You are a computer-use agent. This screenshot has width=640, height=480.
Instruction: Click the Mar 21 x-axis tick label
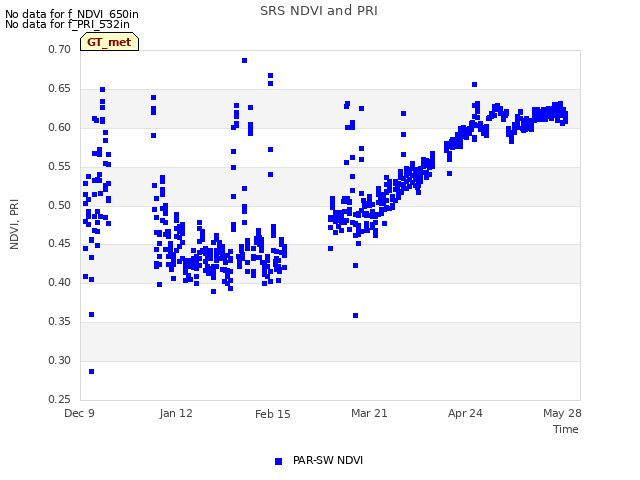pyautogui.click(x=369, y=413)
